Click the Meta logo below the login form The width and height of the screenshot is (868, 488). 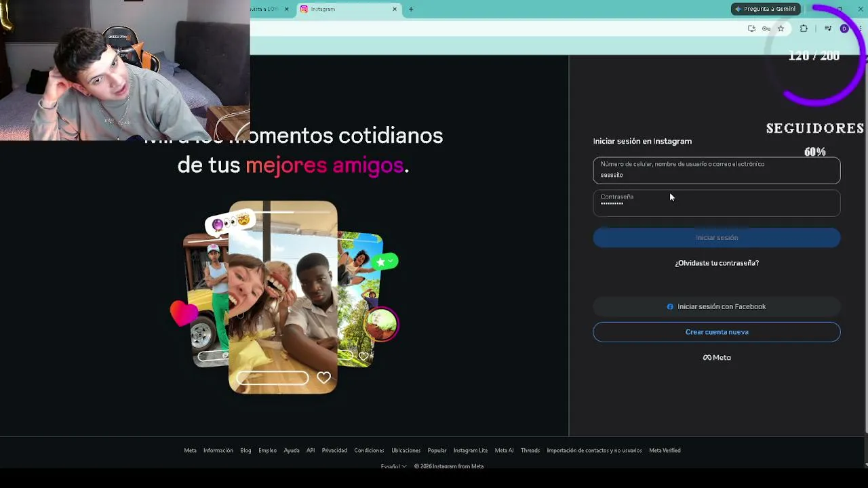(717, 357)
